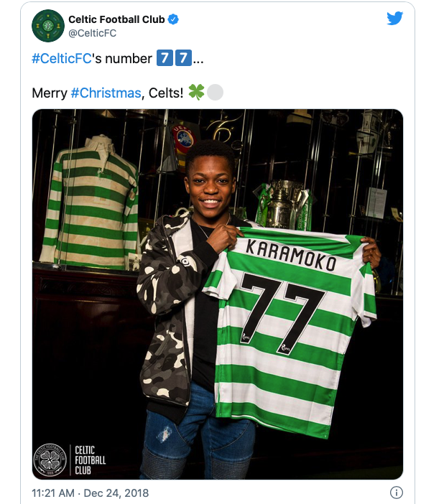
Task: Open the #CelticFC hashtag
Action: [62, 58]
